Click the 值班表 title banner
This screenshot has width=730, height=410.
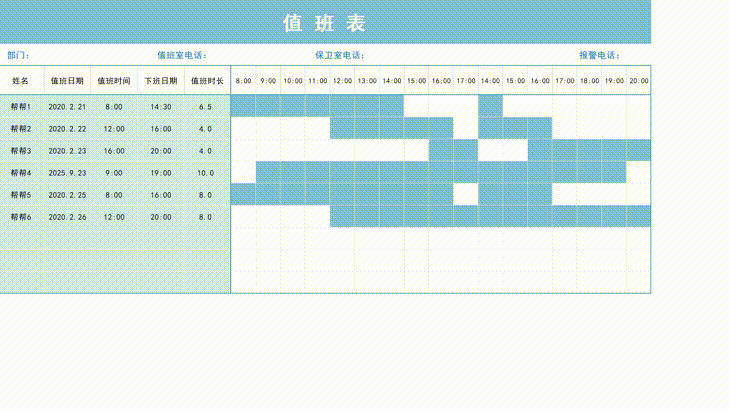coord(325,22)
